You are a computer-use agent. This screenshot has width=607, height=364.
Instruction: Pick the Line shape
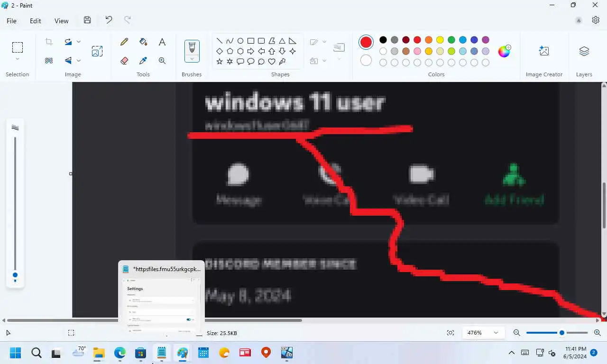(220, 41)
